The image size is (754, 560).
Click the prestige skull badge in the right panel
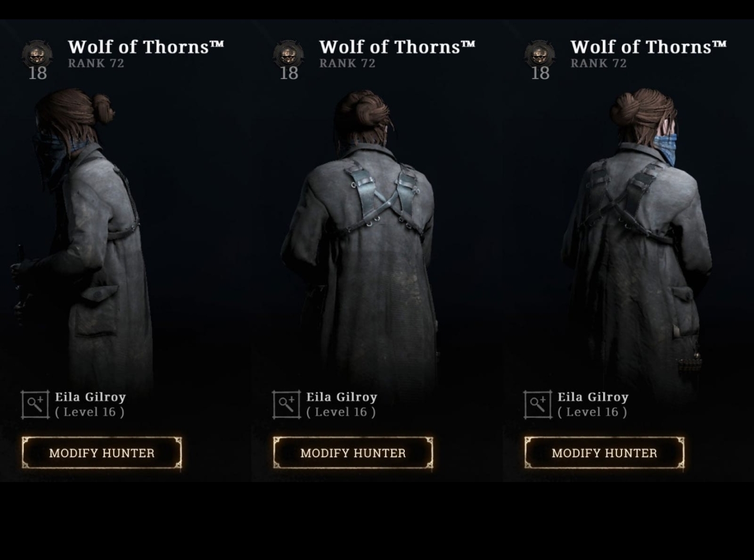540,54
